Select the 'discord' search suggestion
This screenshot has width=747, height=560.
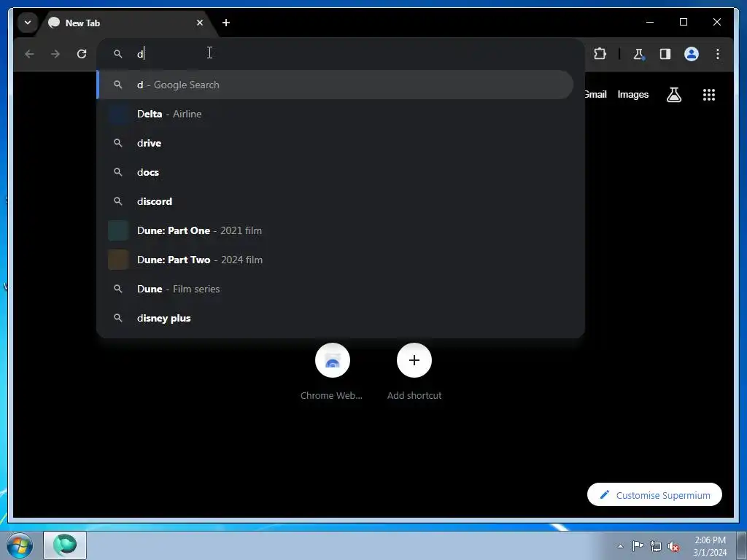click(x=335, y=201)
